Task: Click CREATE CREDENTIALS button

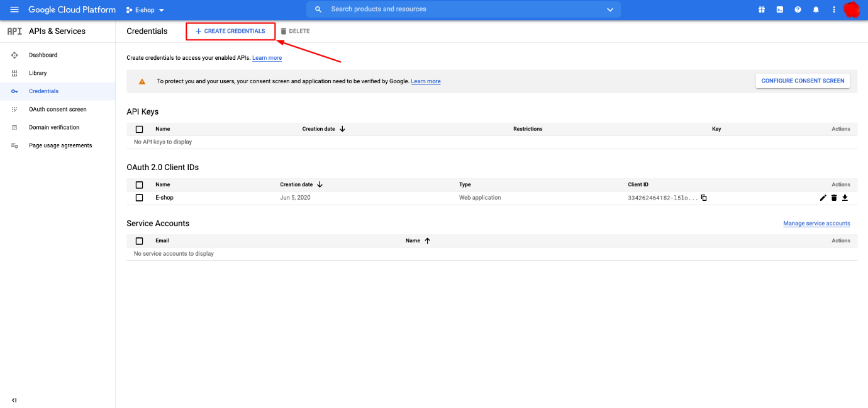Action: pos(230,31)
